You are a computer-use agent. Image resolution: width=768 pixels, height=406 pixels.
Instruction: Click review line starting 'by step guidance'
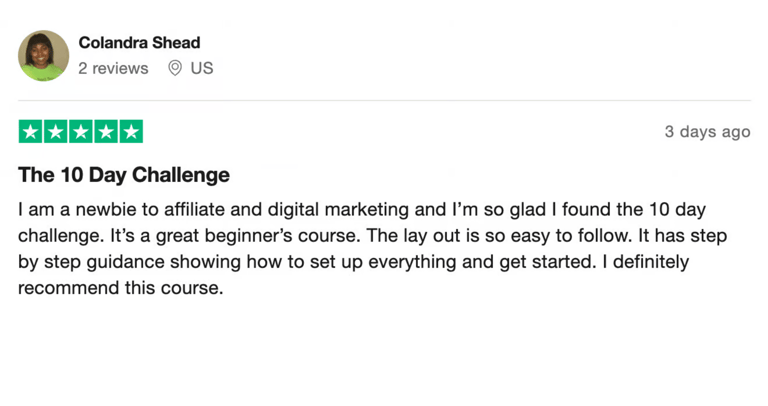coord(354,262)
